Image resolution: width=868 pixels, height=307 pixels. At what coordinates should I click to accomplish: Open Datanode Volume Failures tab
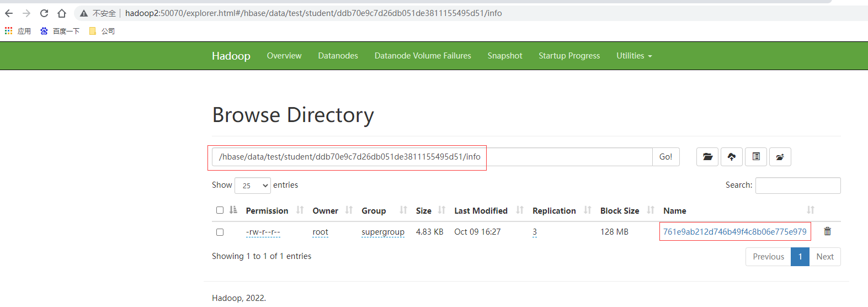click(423, 56)
